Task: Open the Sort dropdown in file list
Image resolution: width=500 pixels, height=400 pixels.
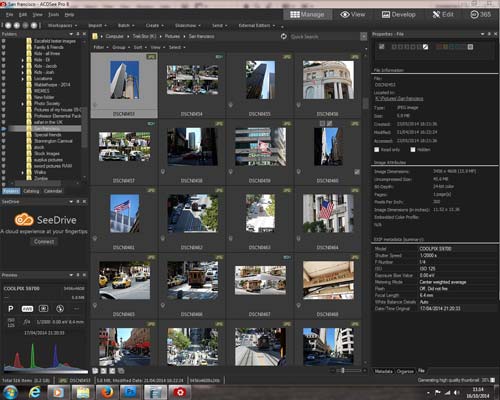Action: [x=140, y=47]
